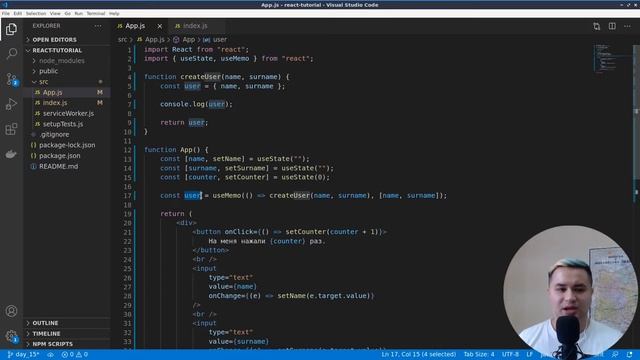Open changes compare icon in editor toolbar
Image resolution: width=640 pixels, height=360 pixels.
pyautogui.click(x=597, y=26)
